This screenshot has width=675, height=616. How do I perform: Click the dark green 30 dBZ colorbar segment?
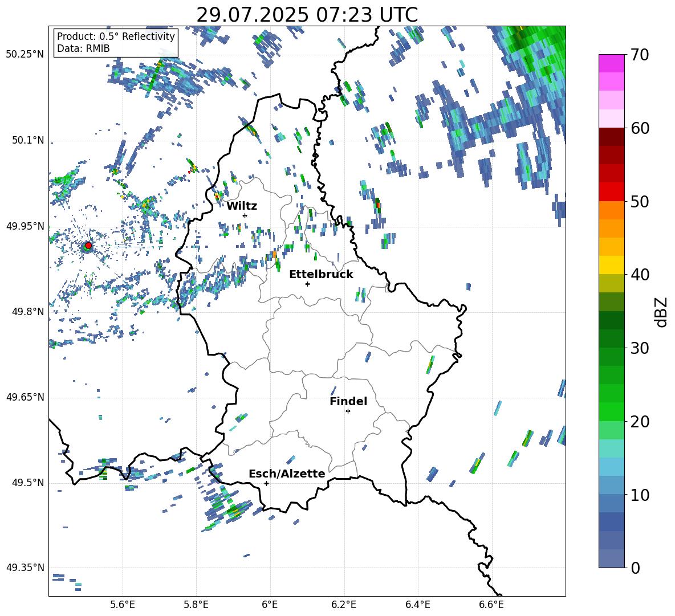611,338
